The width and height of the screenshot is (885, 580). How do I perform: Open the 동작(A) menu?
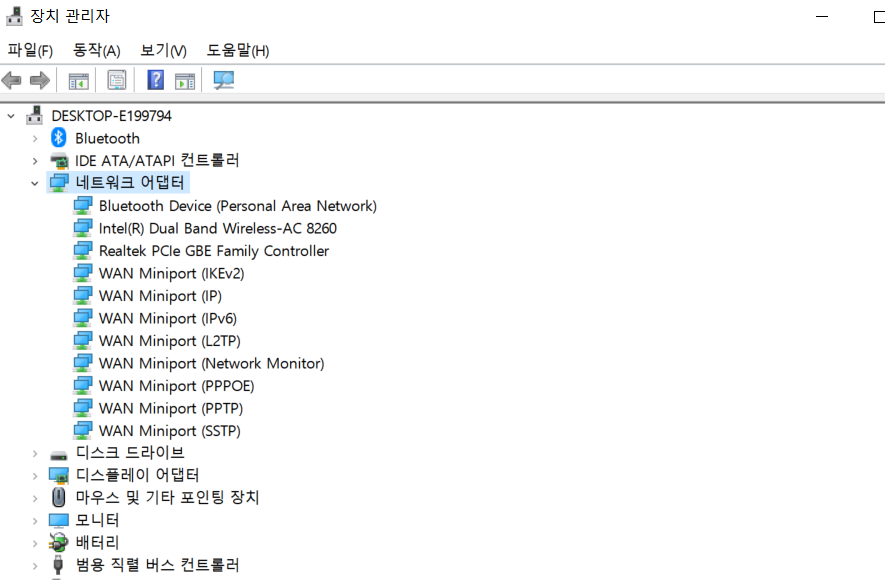[x=97, y=50]
